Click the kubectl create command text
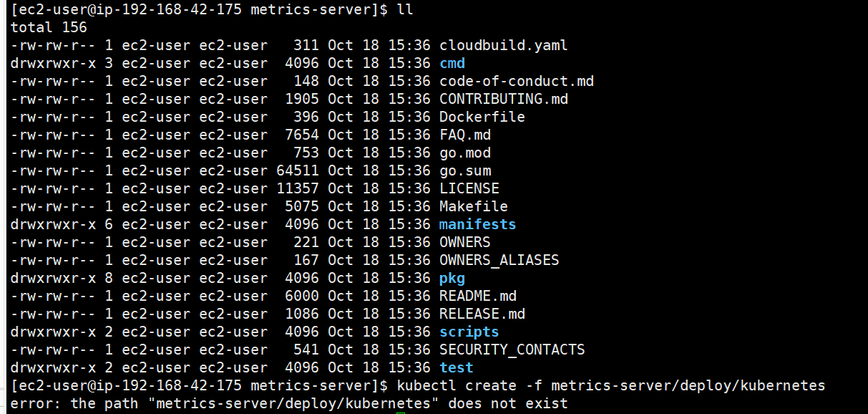 coord(610,385)
